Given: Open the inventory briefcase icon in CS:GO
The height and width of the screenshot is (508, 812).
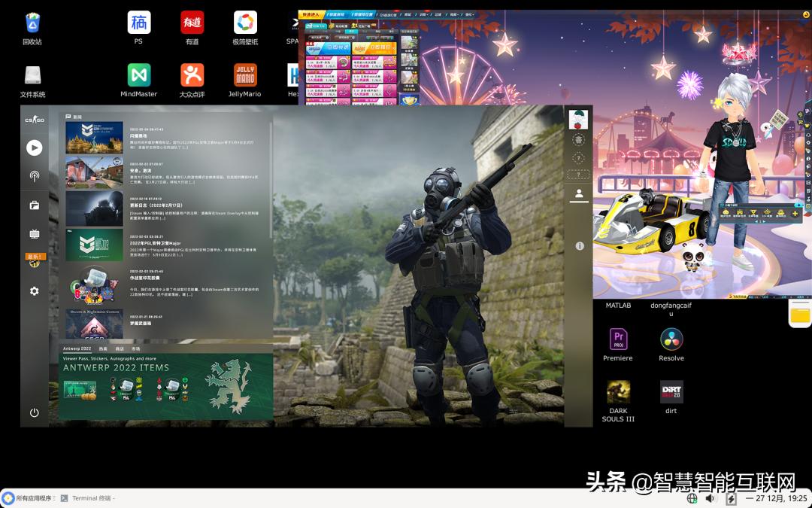Looking at the screenshot, I should (34, 205).
